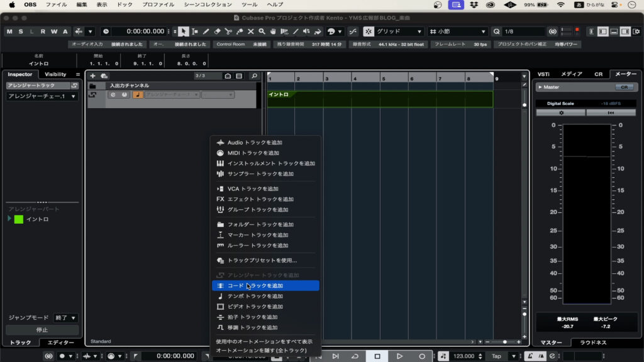Image resolution: width=644 pixels, height=362 pixels.
Task: Open the window layout setup gear
Action: click(636, 31)
